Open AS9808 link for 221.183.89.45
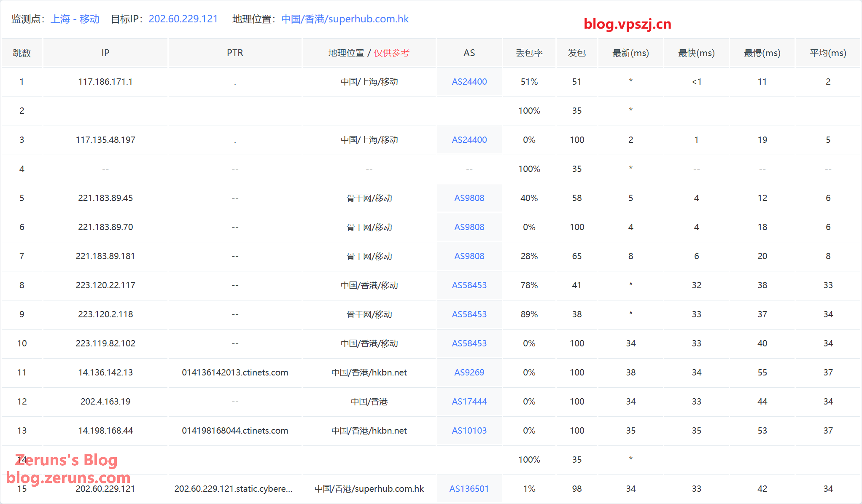The image size is (862, 504). pyautogui.click(x=469, y=198)
